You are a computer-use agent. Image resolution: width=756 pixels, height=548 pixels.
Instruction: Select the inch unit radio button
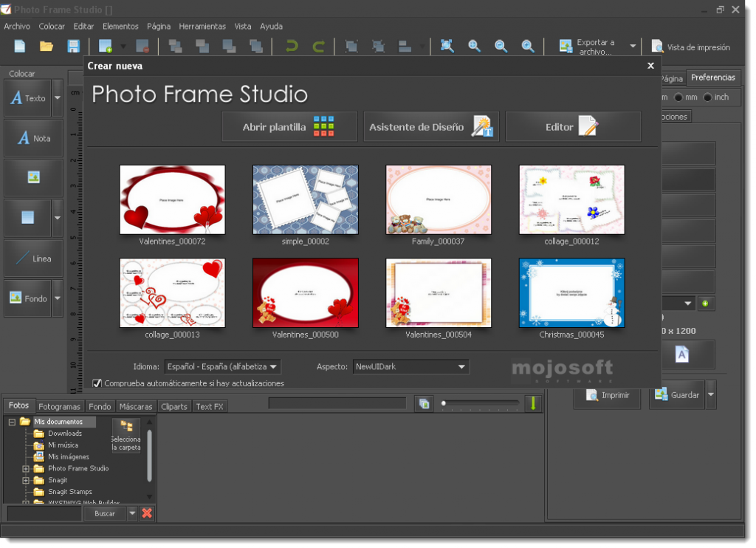tap(707, 97)
